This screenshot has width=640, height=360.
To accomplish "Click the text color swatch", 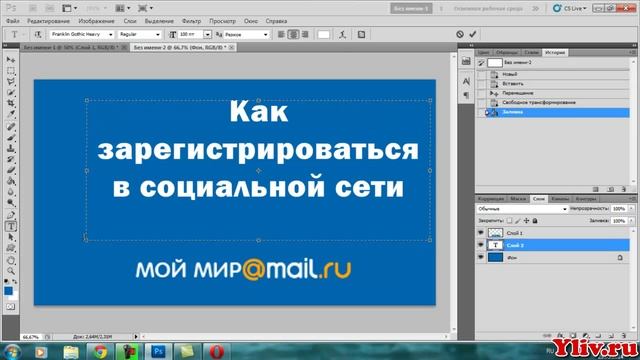I will point(324,35).
